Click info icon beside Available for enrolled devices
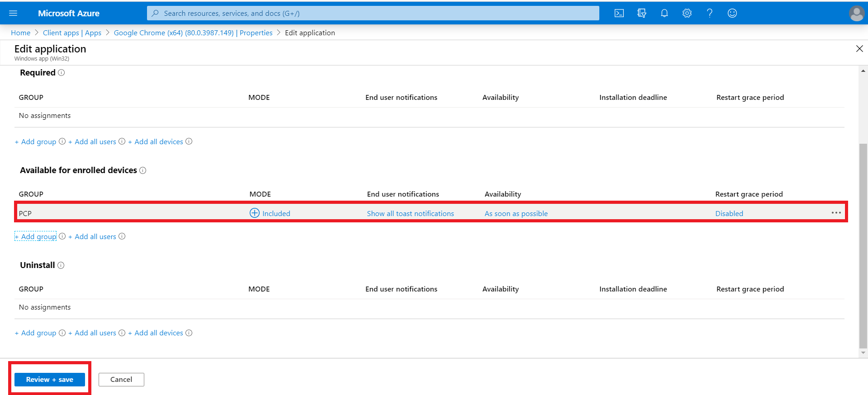868x395 pixels. 143,170
